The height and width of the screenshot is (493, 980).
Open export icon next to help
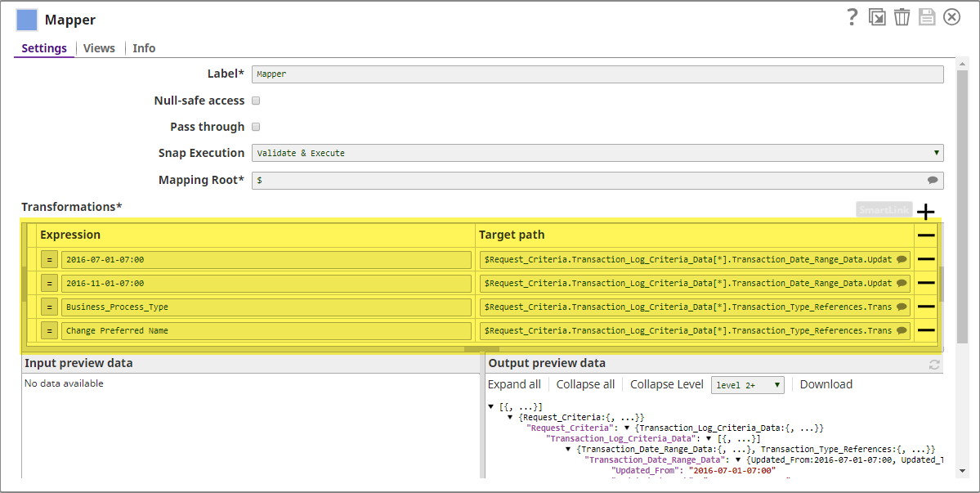877,17
